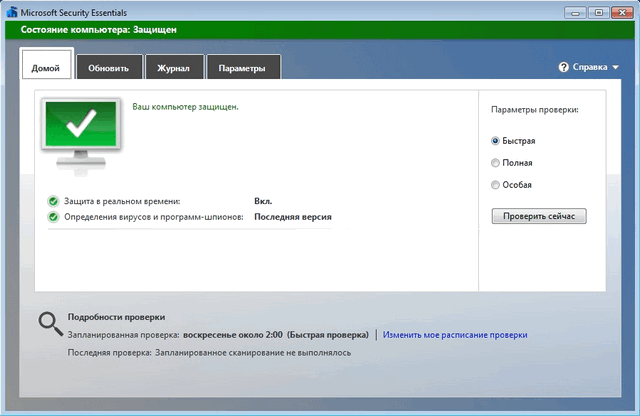640x416 pixels.
Task: Switch to the Обновить tab
Action: [x=108, y=68]
